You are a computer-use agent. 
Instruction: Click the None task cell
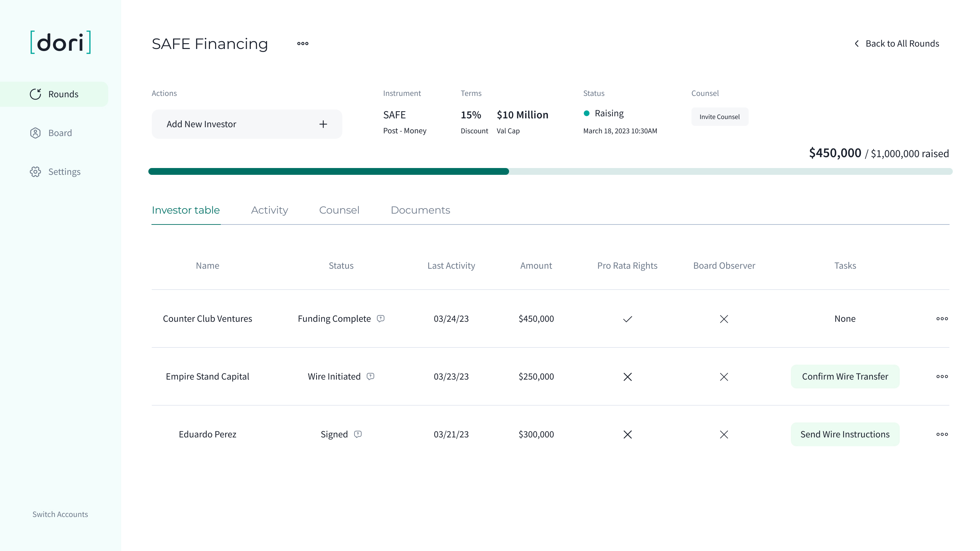click(845, 319)
